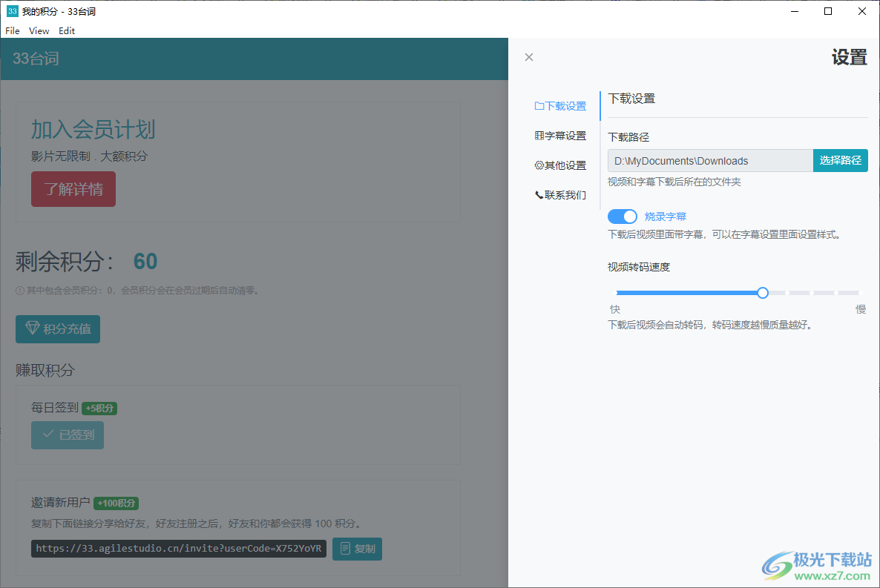Open the 下载设置 tab
The height and width of the screenshot is (588, 880).
pyautogui.click(x=560, y=106)
